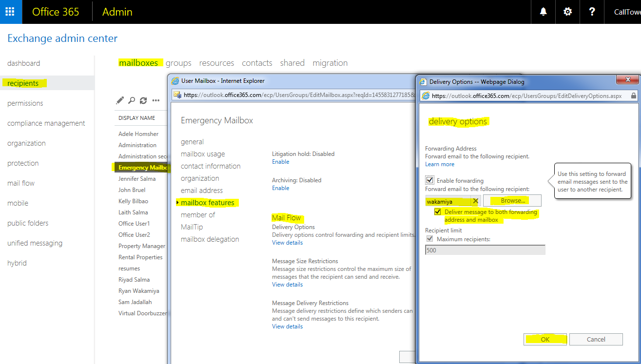Click Learn more link in delivery options
Viewport: 641px width, 364px height.
(x=440, y=164)
